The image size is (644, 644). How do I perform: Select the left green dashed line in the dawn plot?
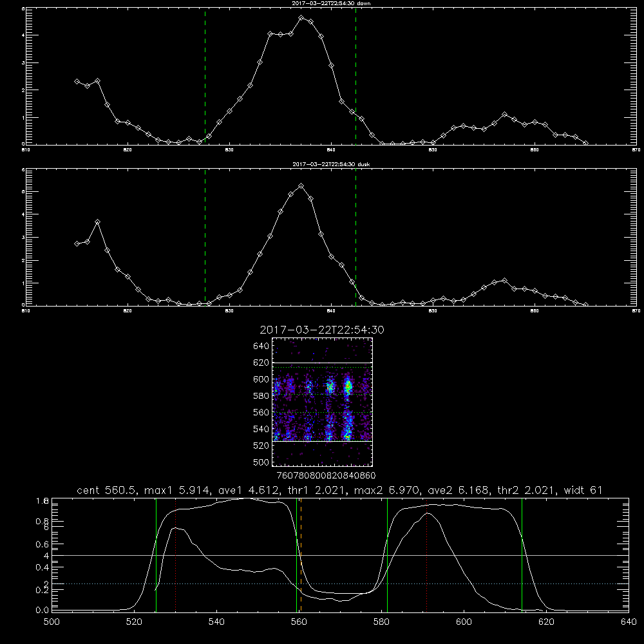(205, 77)
